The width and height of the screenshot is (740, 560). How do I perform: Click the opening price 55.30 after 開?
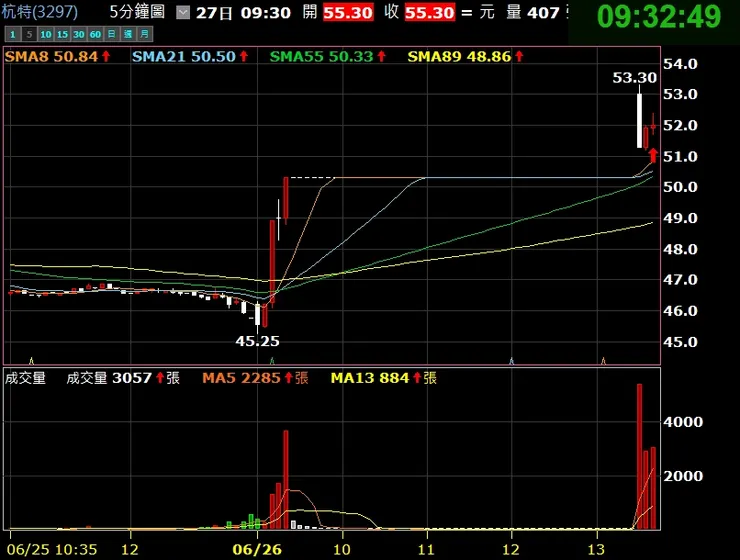(x=348, y=12)
